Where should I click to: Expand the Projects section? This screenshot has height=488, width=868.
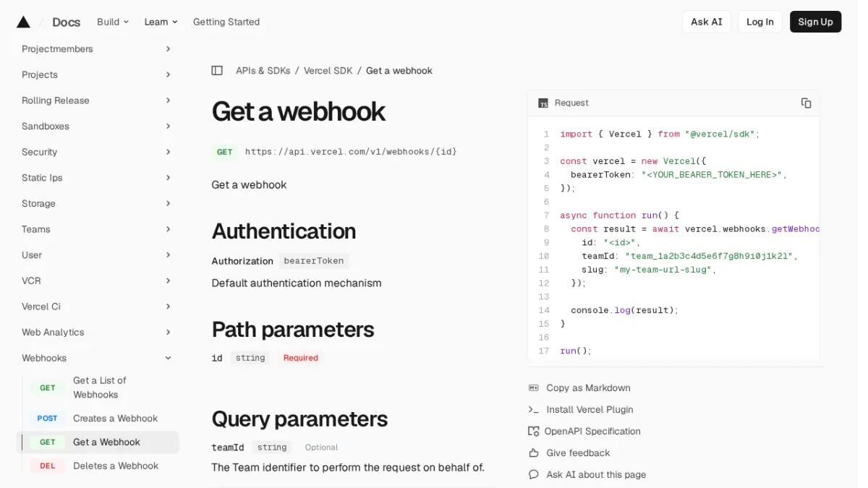(97, 74)
